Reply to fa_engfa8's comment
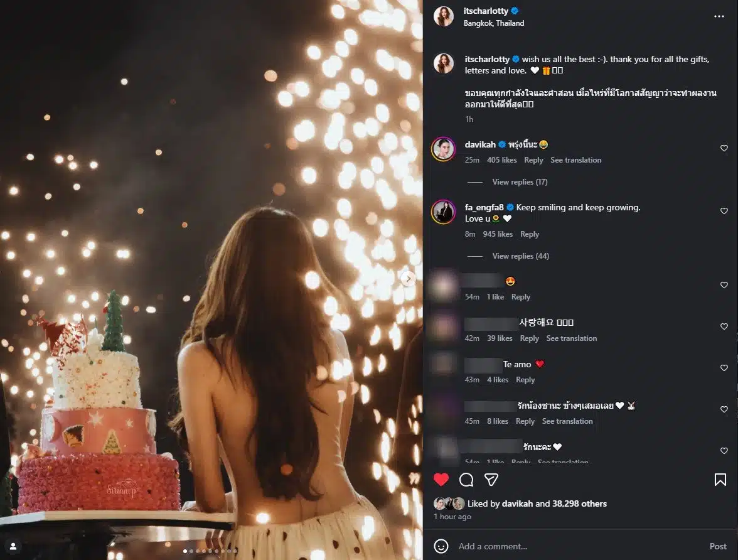Viewport: 738px width, 560px height. pos(530,234)
